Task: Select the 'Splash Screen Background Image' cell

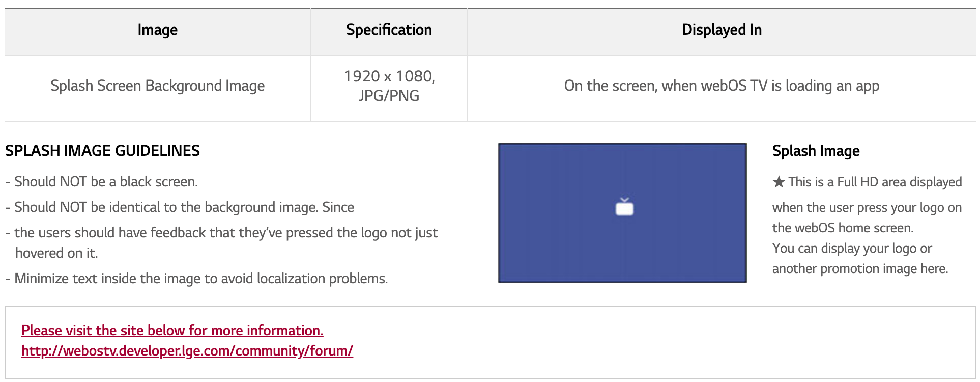Action: point(157,86)
